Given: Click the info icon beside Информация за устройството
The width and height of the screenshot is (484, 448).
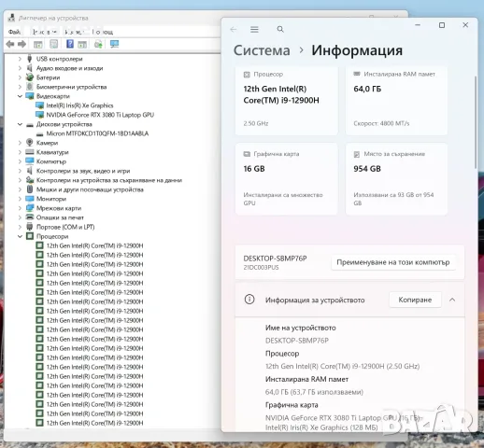Looking at the screenshot, I should 249,300.
